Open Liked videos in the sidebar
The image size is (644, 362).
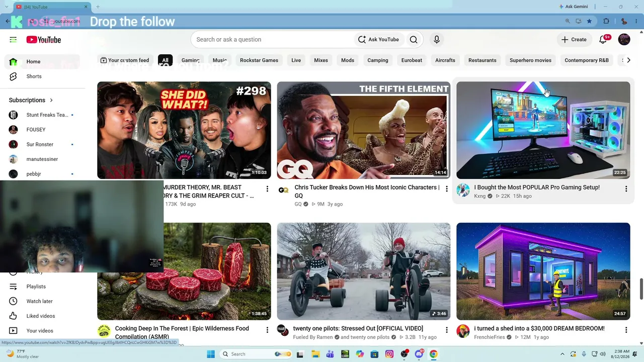(x=42, y=316)
